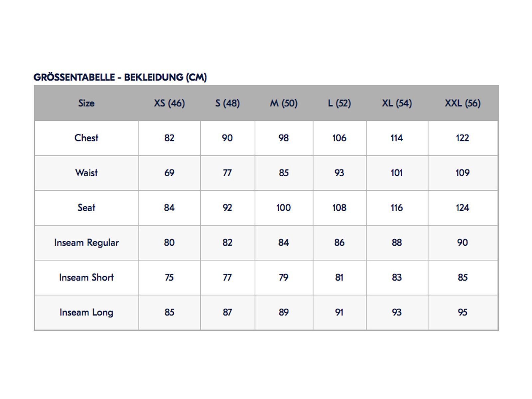Click the Größentabelle Bekleidung title

[x=120, y=77]
